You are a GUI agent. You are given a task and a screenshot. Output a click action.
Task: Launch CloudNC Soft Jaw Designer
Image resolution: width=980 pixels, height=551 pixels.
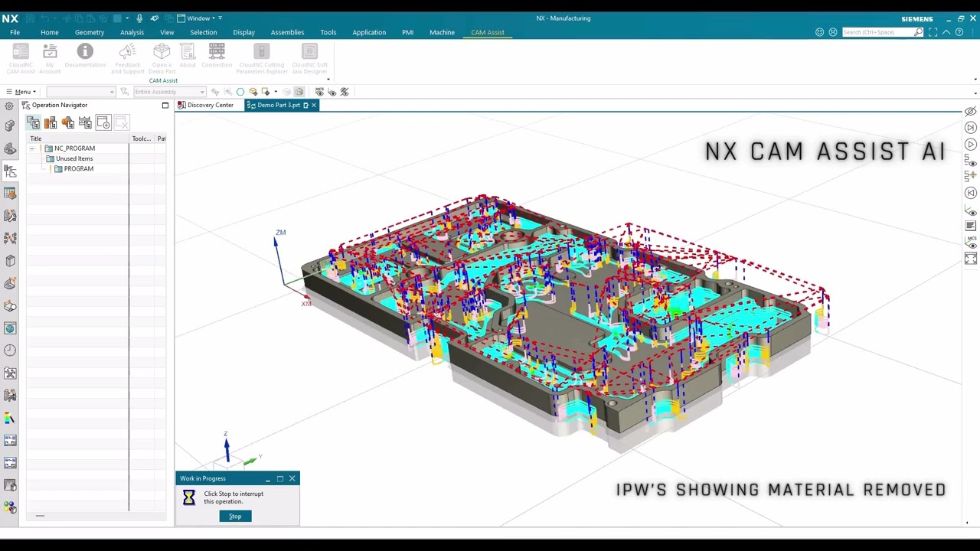point(309,58)
